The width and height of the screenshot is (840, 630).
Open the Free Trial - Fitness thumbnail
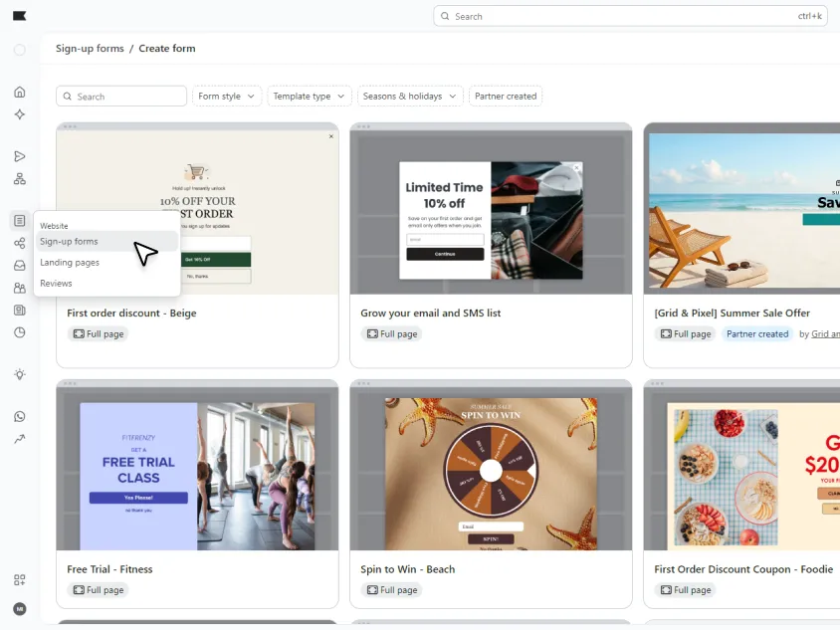(x=198, y=465)
